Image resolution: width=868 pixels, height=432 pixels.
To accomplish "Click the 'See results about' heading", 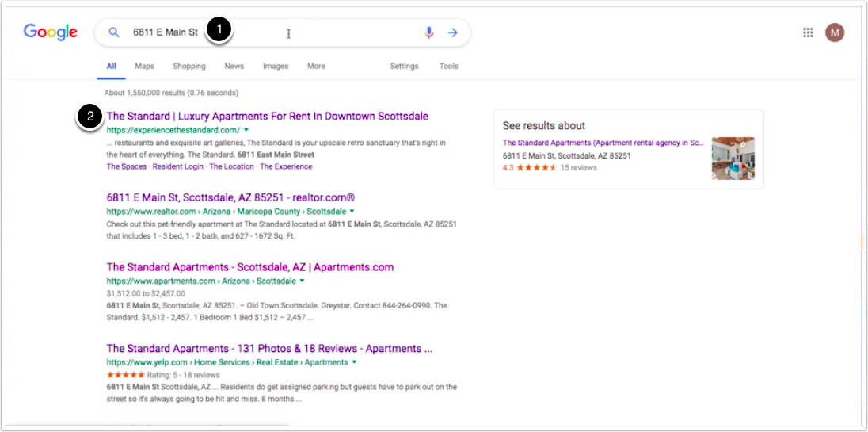I will [544, 126].
